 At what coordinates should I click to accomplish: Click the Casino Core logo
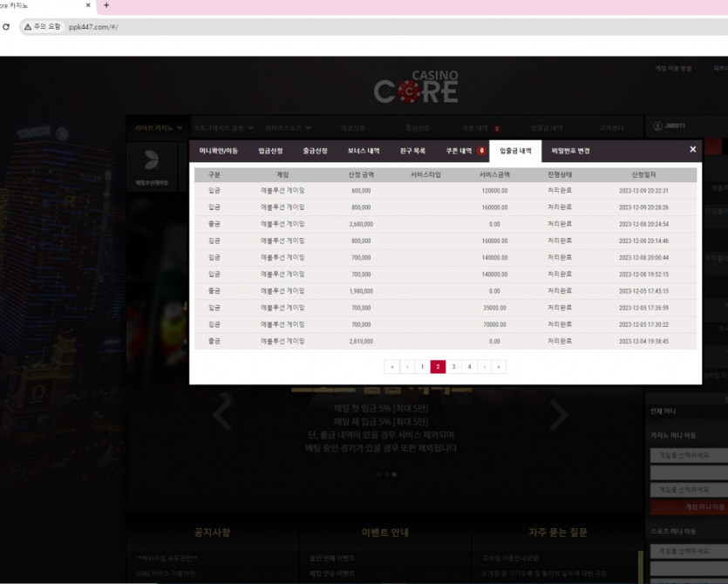pos(416,87)
